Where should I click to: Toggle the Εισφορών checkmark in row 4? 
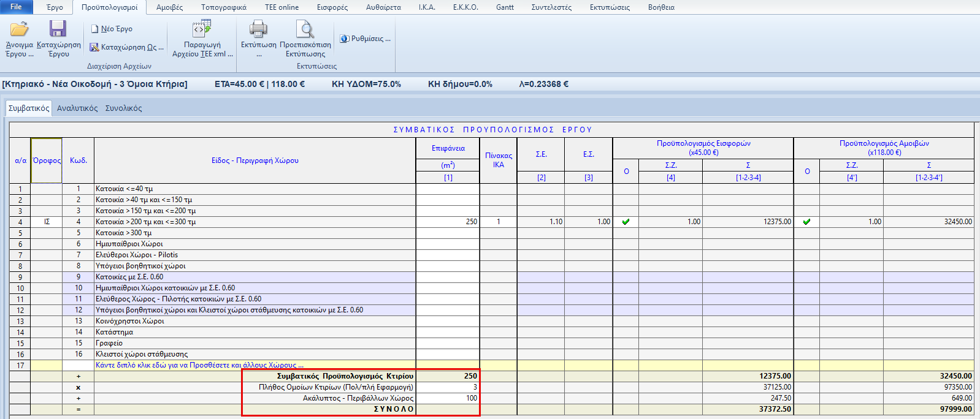click(x=626, y=222)
